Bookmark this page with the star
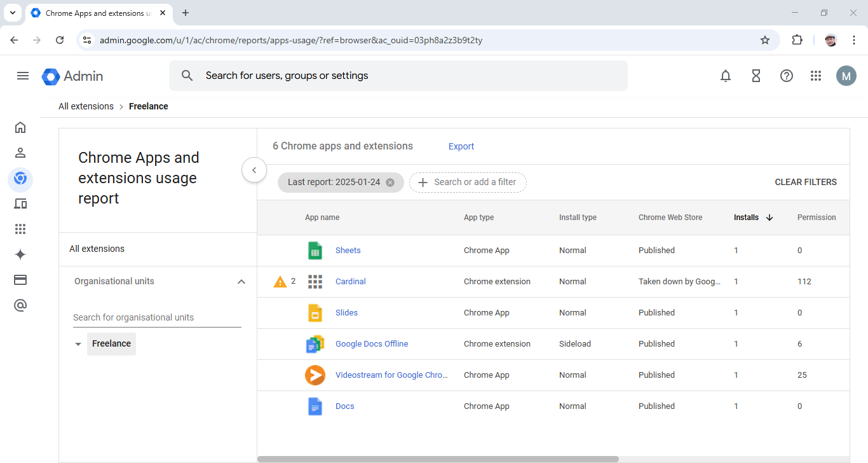Screen dimensions: 868x463 (x=765, y=40)
